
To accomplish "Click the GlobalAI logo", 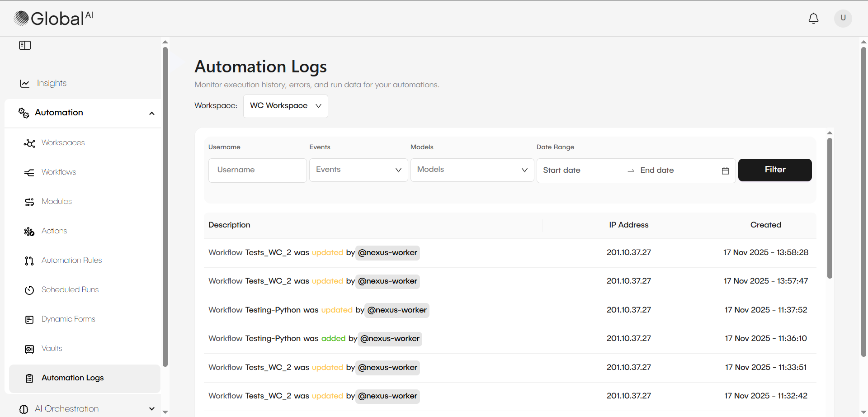I will click(52, 18).
